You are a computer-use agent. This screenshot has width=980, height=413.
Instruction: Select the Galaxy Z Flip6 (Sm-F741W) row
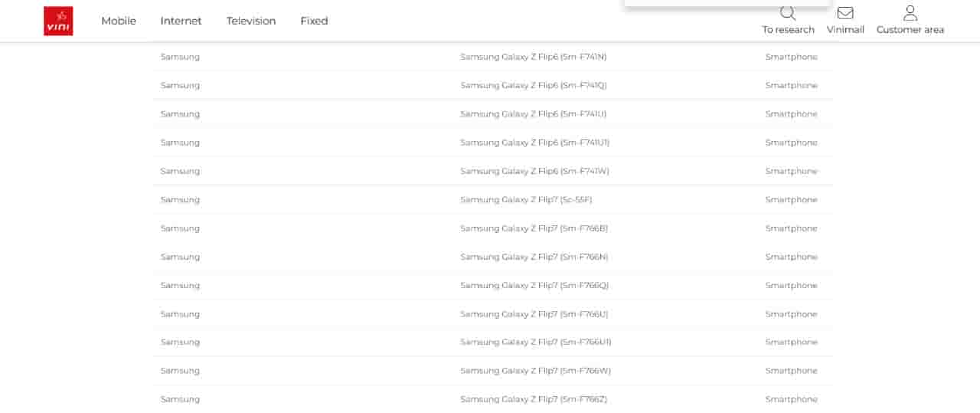(x=534, y=171)
